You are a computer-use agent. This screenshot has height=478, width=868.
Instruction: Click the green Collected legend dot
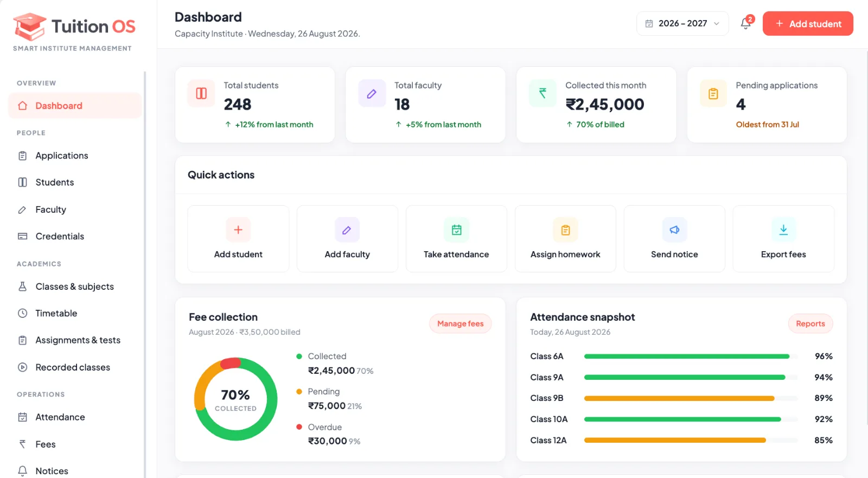coord(299,356)
